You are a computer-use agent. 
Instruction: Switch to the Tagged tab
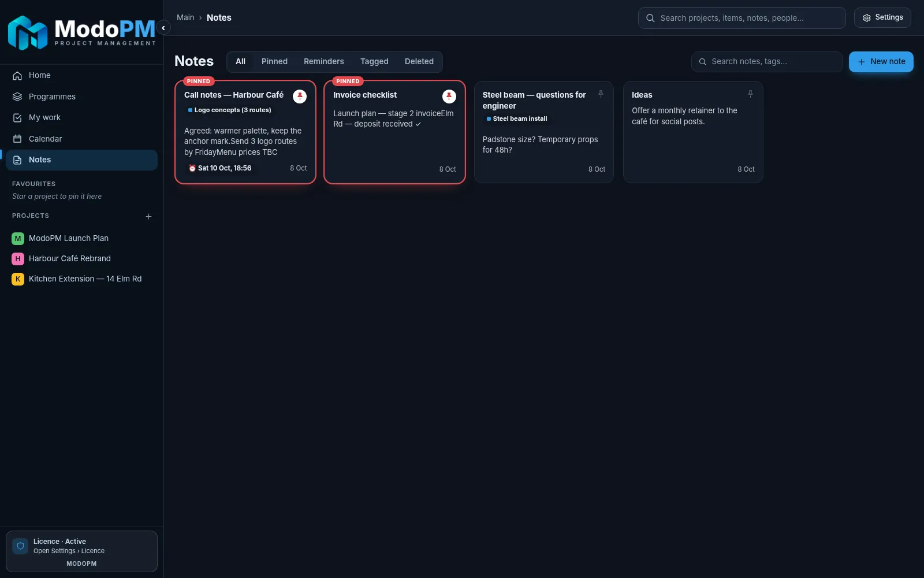[374, 62]
